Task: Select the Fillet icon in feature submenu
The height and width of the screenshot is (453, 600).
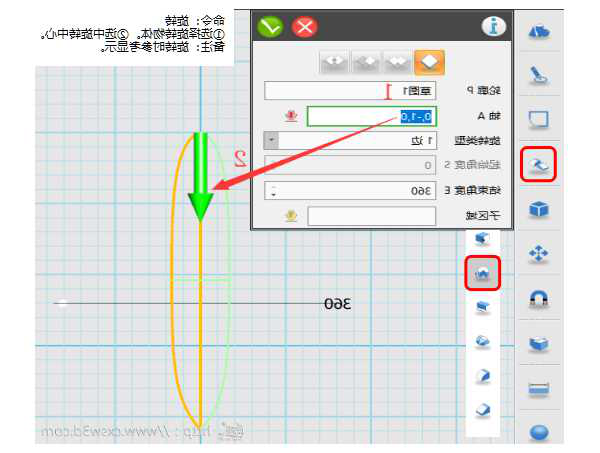Action: pyautogui.click(x=482, y=376)
